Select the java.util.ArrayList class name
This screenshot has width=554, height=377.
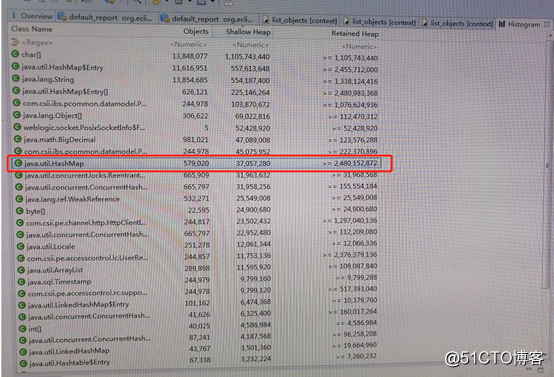click(55, 270)
